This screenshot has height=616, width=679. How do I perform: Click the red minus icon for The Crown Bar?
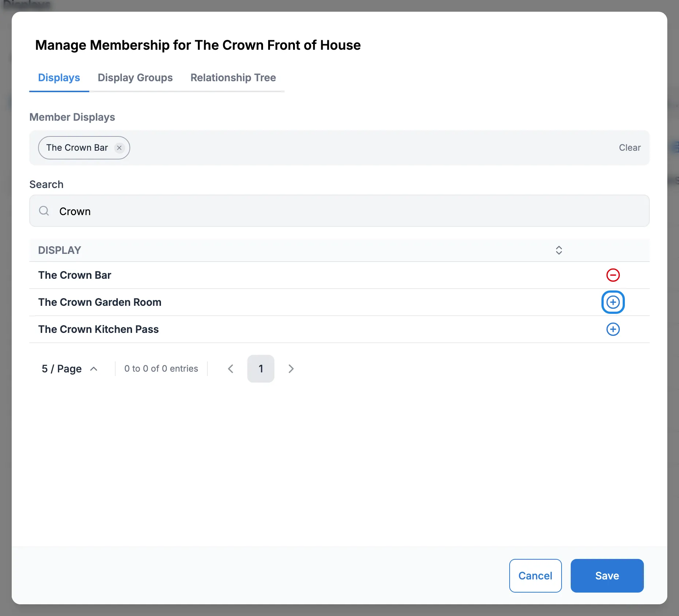click(613, 275)
